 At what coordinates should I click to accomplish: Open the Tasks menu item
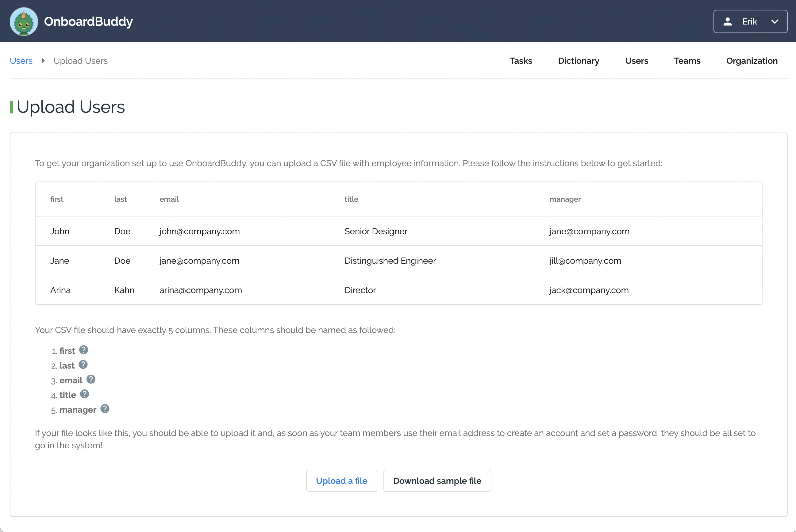click(x=521, y=61)
